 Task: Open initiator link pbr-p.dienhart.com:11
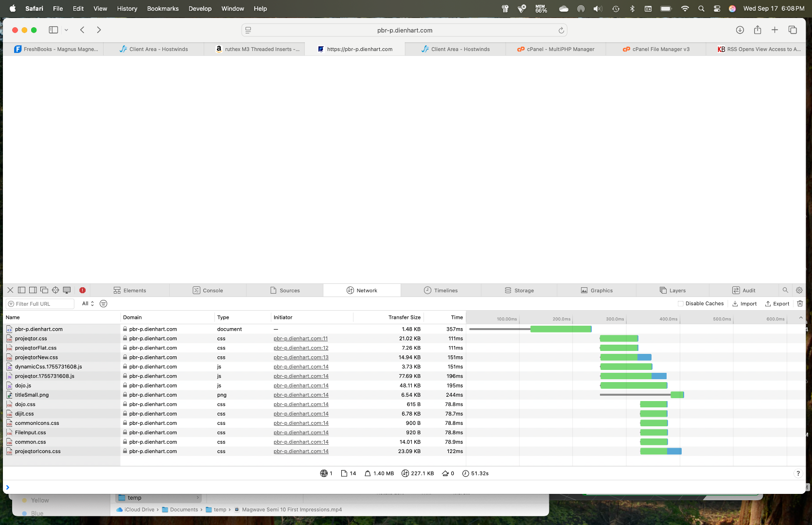pyautogui.click(x=300, y=339)
